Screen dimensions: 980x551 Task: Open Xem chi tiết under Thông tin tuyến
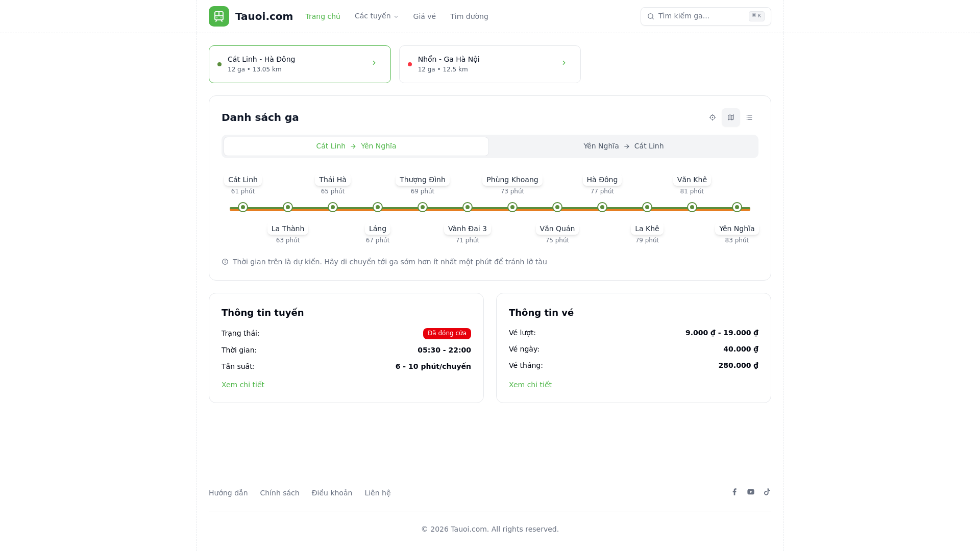[243, 385]
